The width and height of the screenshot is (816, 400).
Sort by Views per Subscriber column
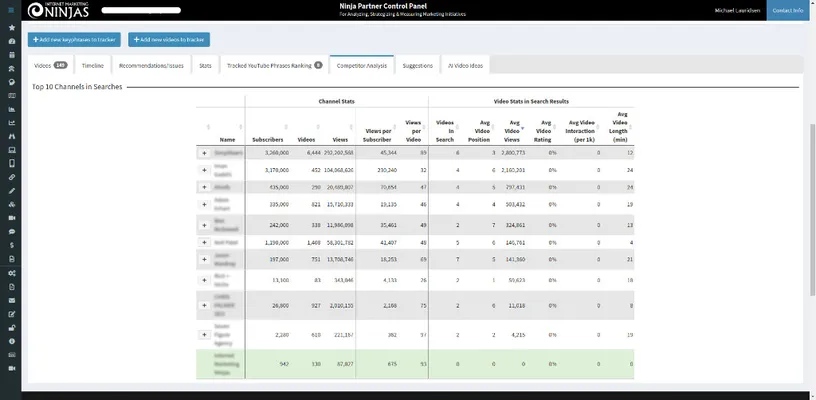click(x=379, y=135)
